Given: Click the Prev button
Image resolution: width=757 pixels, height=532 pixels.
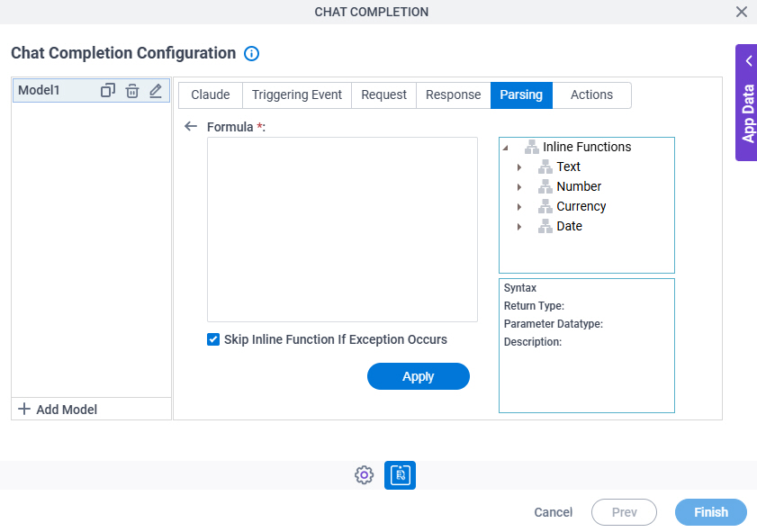Looking at the screenshot, I should click(625, 512).
